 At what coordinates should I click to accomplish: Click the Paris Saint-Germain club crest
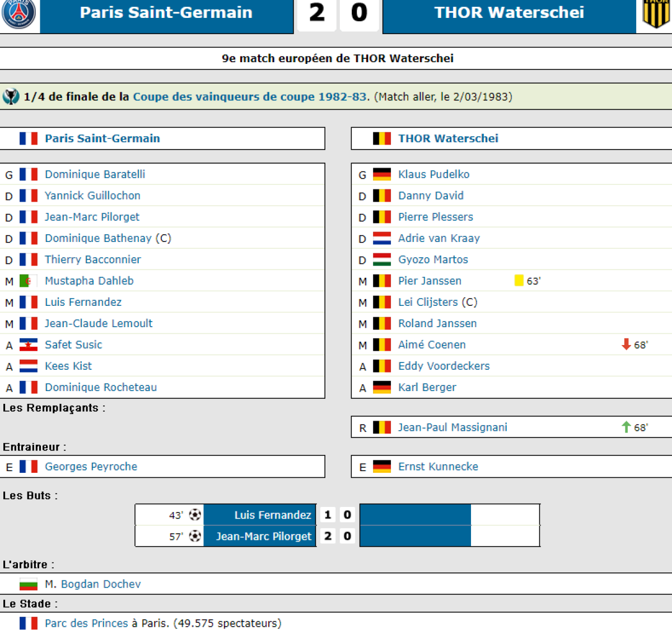[x=19, y=13]
